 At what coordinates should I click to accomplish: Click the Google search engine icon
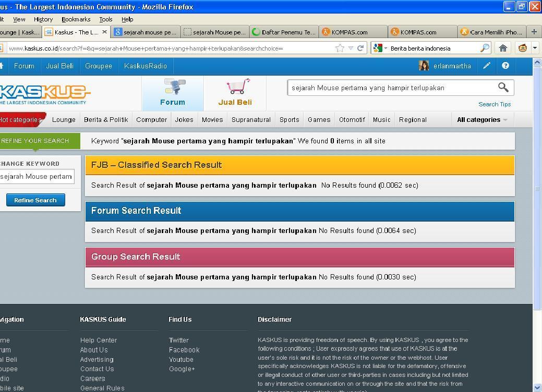378,48
